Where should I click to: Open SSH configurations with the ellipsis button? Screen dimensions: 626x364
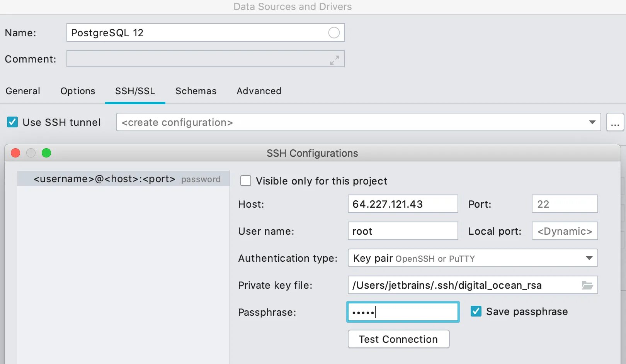click(615, 123)
